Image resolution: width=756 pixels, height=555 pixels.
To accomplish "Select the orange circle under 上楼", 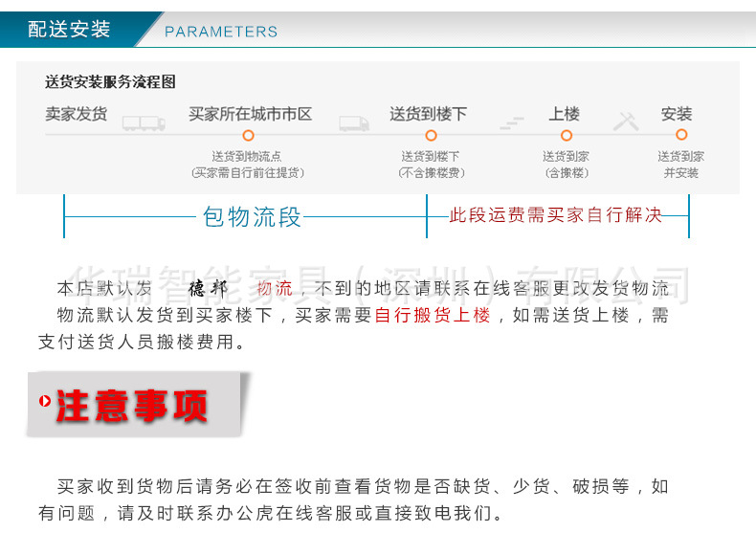I will 566,136.
